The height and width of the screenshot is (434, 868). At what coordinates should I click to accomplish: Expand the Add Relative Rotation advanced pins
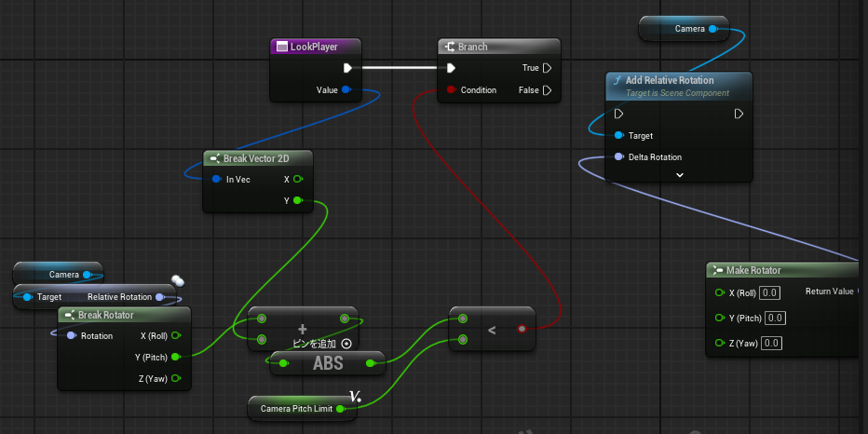coord(680,175)
